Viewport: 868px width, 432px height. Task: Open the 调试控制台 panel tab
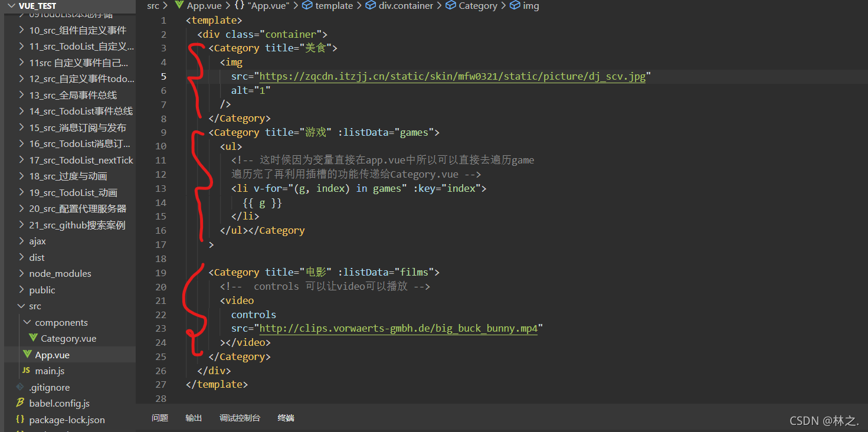pos(240,418)
